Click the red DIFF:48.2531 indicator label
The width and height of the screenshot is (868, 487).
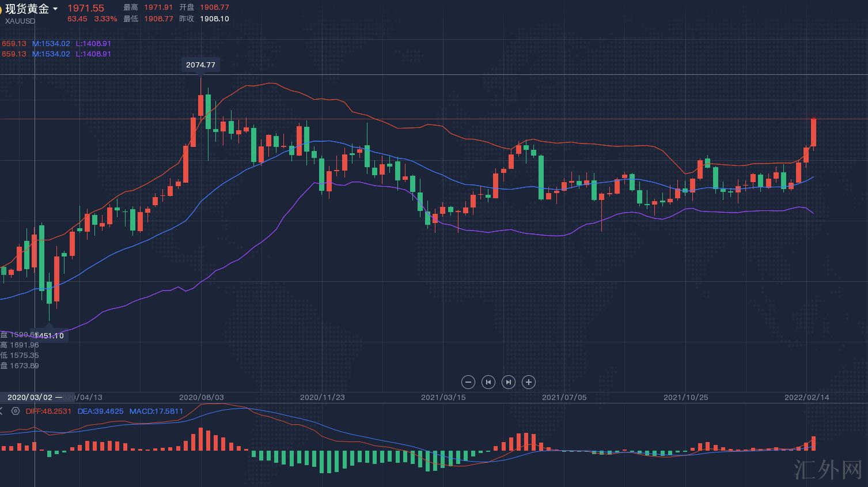[48, 411]
